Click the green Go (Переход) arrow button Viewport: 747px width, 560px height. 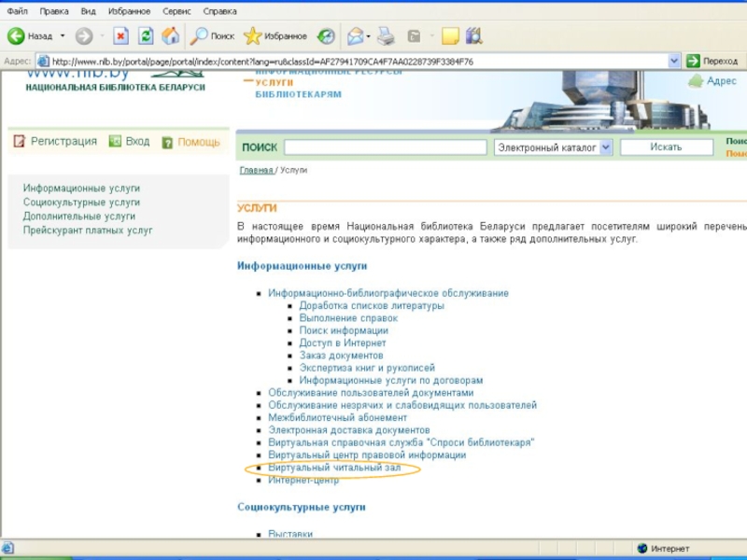tap(693, 61)
